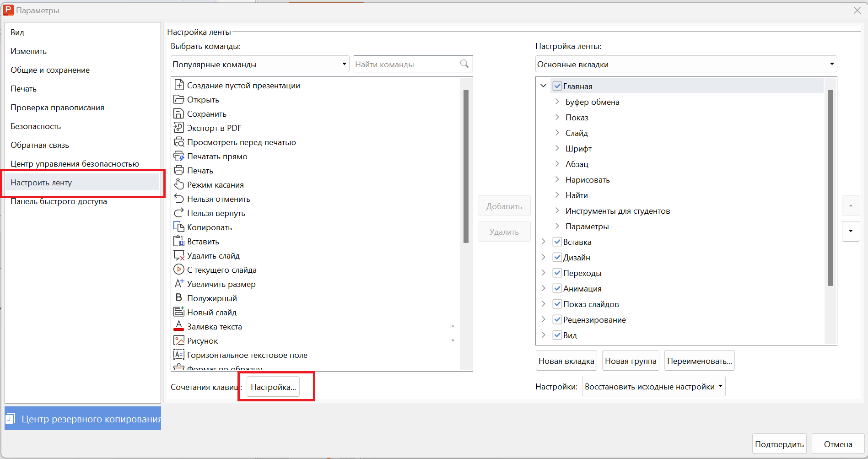Disable the Рецензирование tab checkbox
This screenshot has width=868, height=459.
point(557,319)
